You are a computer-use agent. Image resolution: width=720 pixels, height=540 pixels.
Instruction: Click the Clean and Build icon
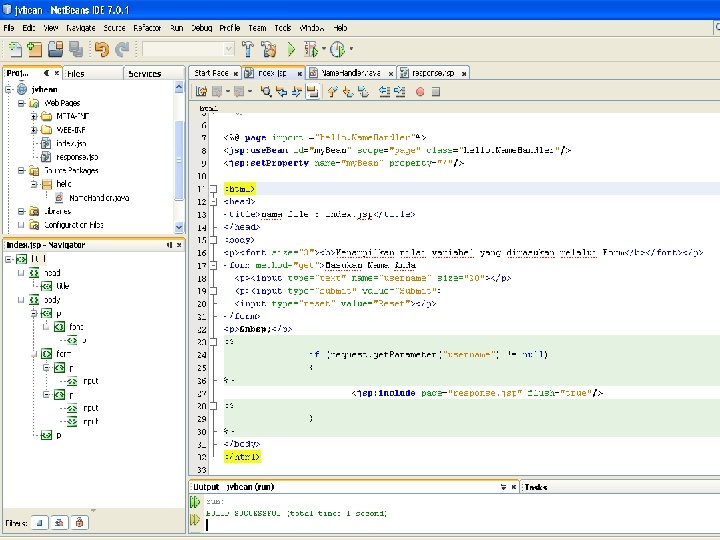click(268, 49)
